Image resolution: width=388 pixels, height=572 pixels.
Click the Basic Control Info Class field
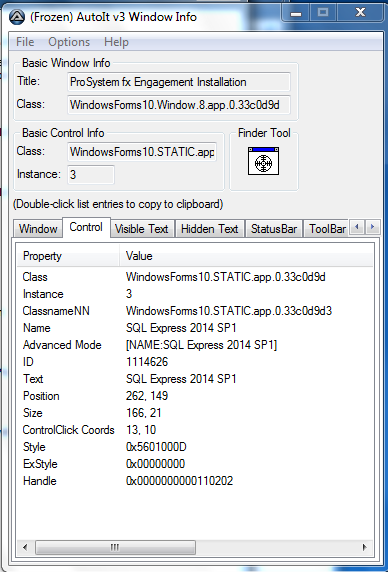click(x=142, y=151)
